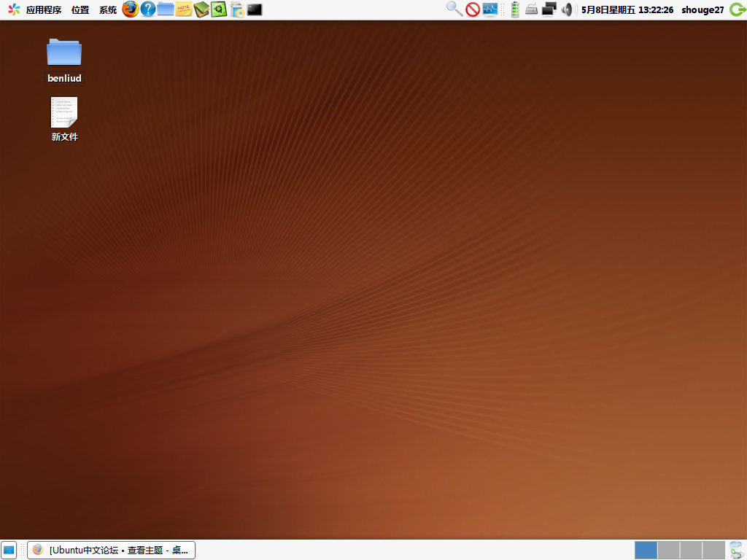Launch Firefox from the top panel
The image size is (747, 560).
point(130,9)
